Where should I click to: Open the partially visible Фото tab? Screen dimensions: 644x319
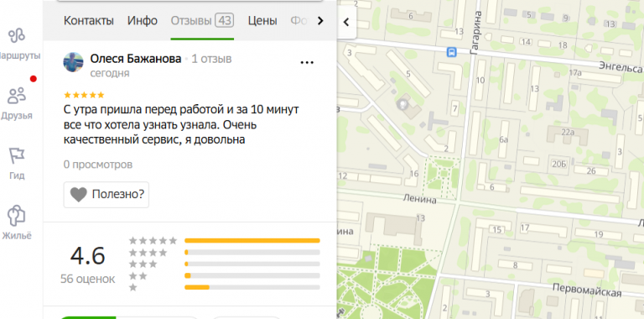[299, 20]
